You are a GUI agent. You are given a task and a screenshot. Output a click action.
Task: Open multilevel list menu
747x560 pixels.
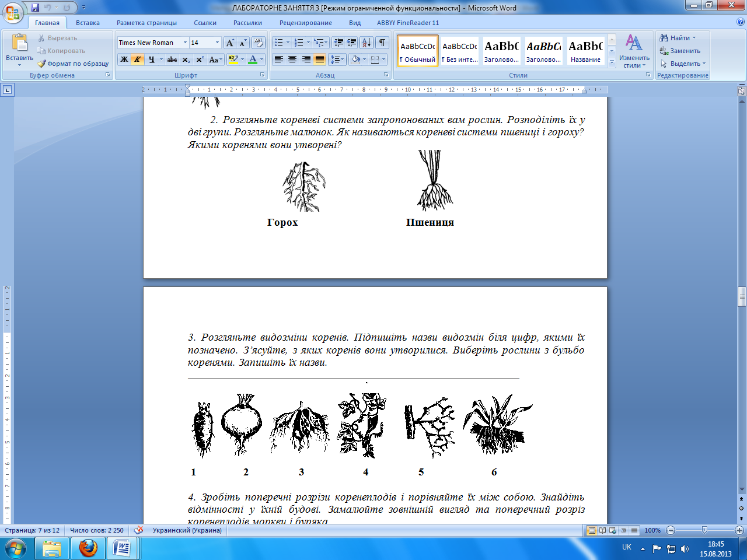320,43
